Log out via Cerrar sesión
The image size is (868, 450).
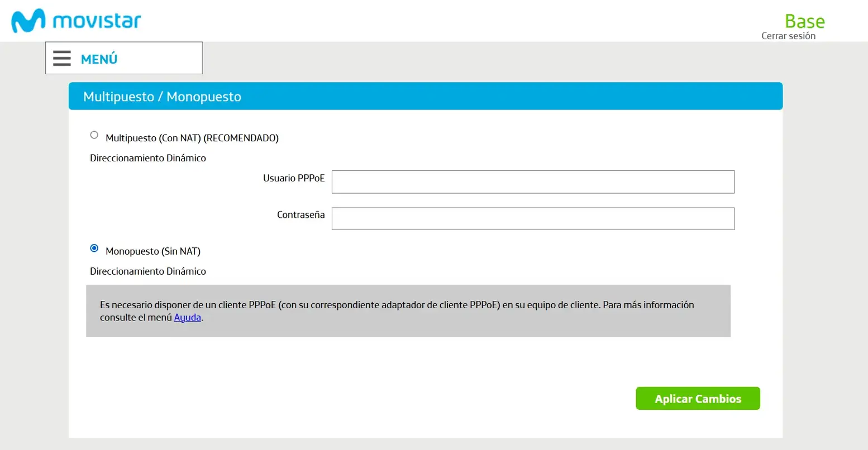788,36
